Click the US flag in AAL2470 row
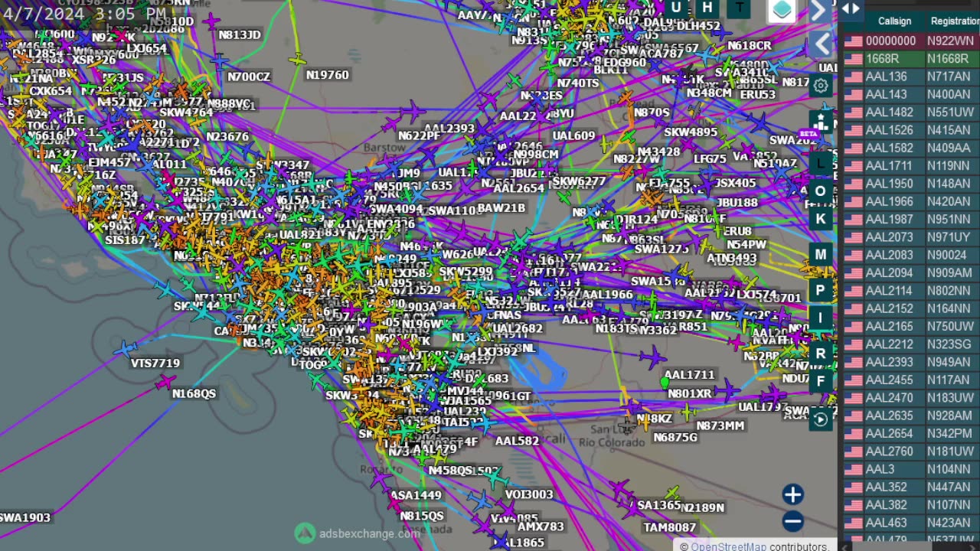The height and width of the screenshot is (551, 980). 853,398
